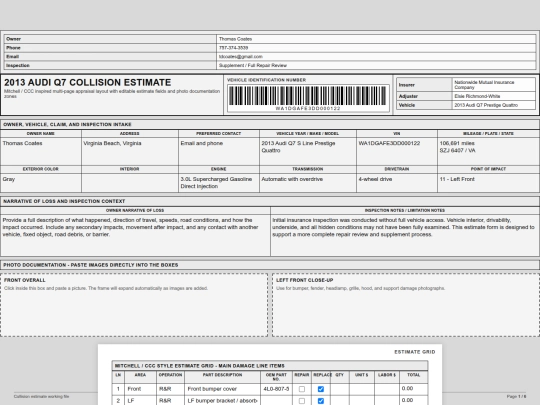Edit the Drivetrain '4-wheel drive' field
The height and width of the screenshot is (405, 540).
[x=397, y=183]
